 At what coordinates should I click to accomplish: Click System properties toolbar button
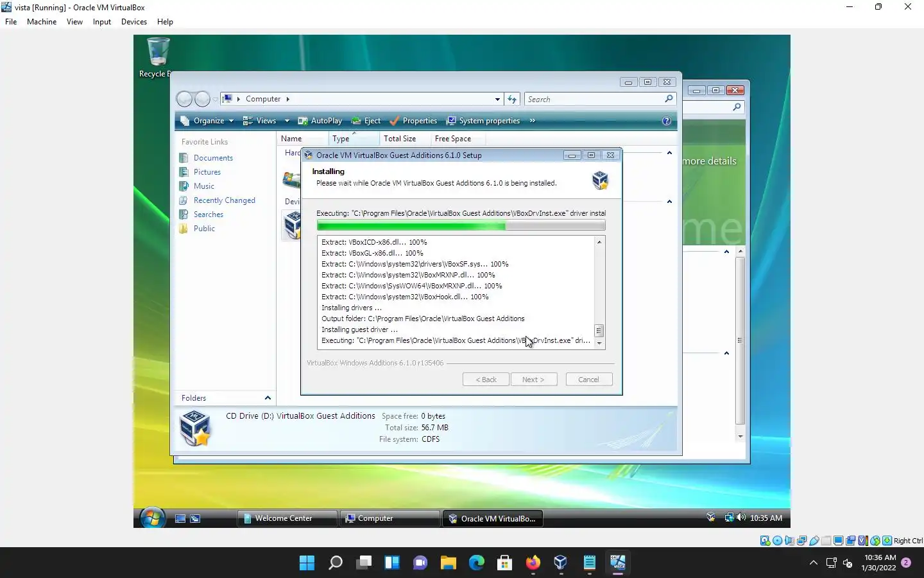(483, 121)
